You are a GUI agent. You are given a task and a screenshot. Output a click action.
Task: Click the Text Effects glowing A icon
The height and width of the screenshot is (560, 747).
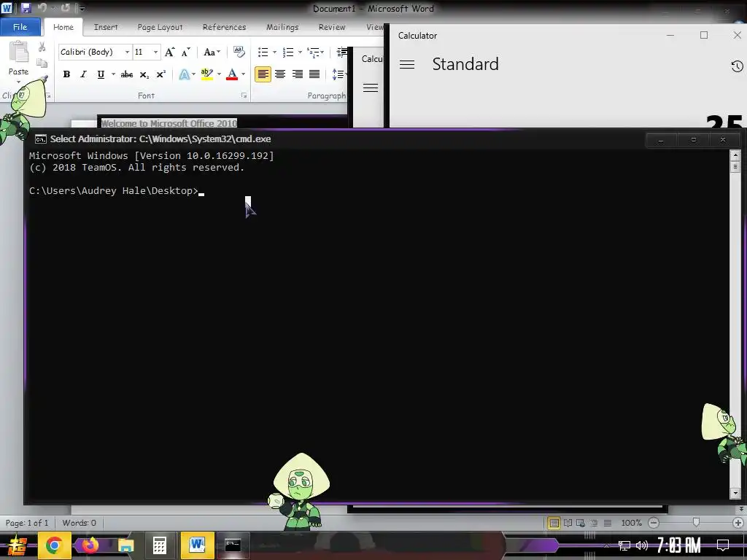tap(185, 74)
